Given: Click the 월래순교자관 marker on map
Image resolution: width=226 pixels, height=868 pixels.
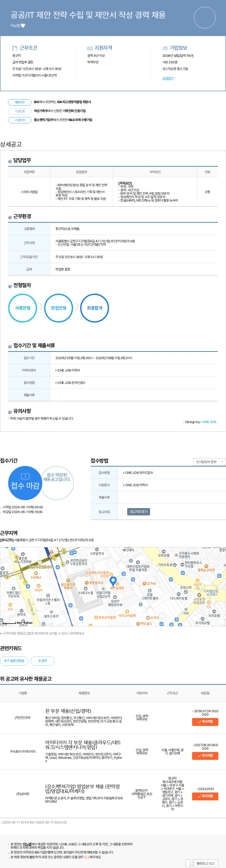Looking at the screenshot, I should click(x=206, y=566).
